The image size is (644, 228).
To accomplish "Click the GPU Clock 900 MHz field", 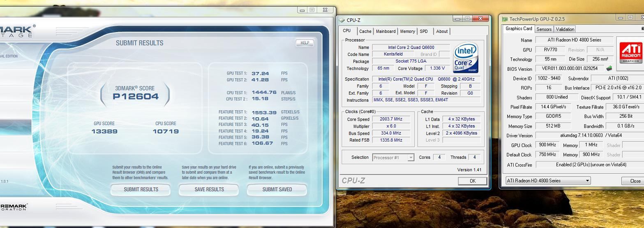I will (x=547, y=145).
